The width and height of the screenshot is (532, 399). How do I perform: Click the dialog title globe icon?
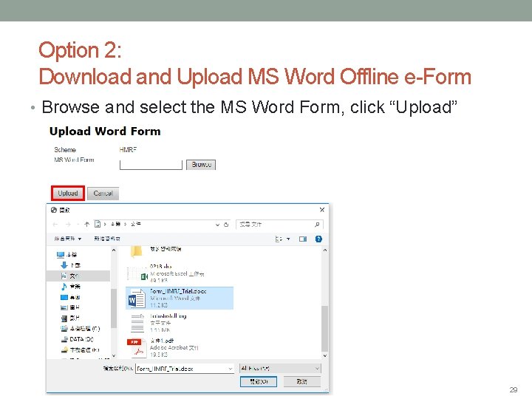click(x=54, y=210)
